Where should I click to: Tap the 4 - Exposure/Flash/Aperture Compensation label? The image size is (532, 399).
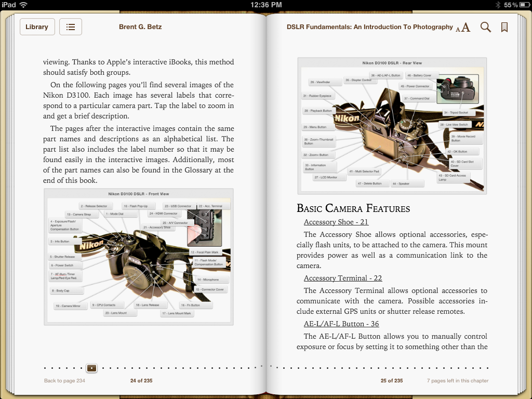(x=65, y=225)
